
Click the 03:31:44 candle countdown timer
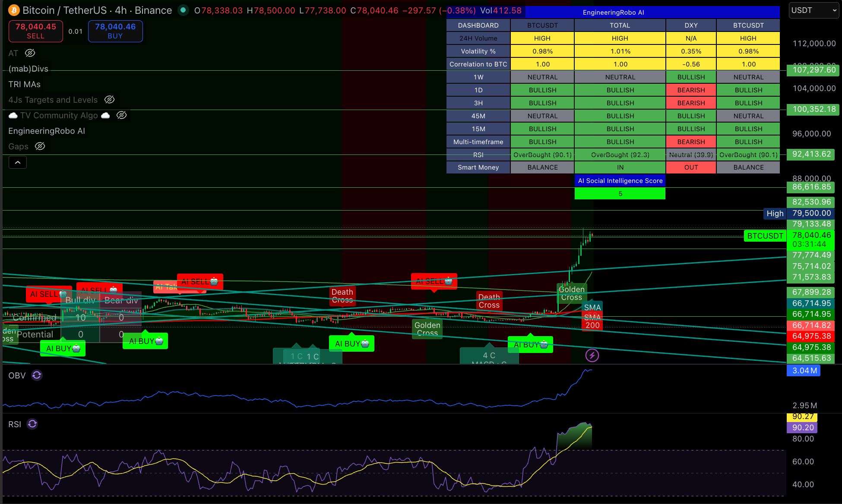point(809,244)
